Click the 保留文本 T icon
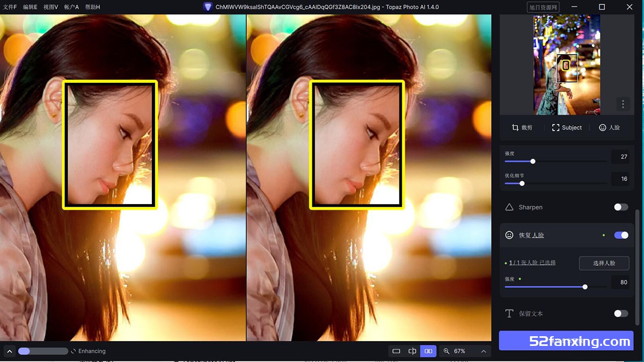The image size is (644, 362). (x=509, y=313)
